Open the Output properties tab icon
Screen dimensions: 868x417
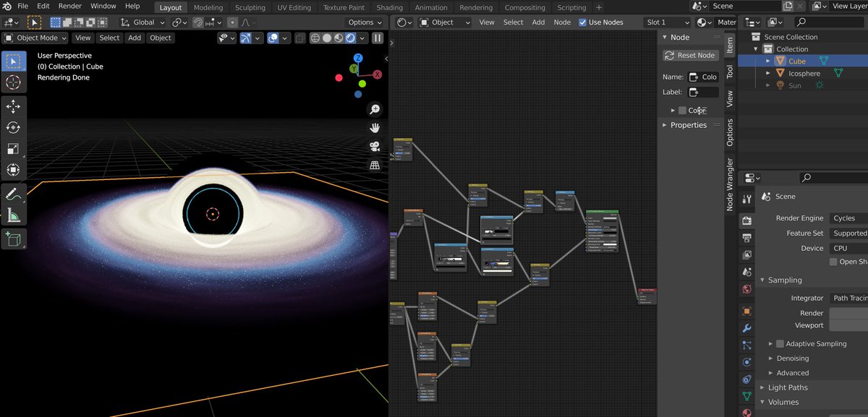(x=747, y=238)
